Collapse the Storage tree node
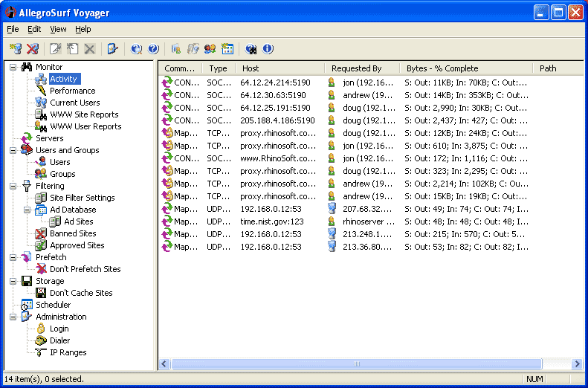Screen dimensions: 588x388 click(13, 281)
